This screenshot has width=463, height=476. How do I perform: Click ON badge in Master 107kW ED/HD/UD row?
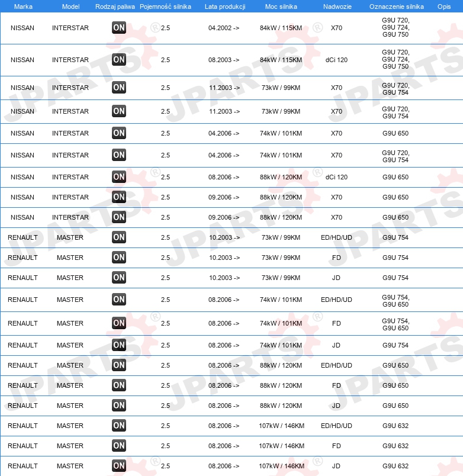[x=118, y=426]
